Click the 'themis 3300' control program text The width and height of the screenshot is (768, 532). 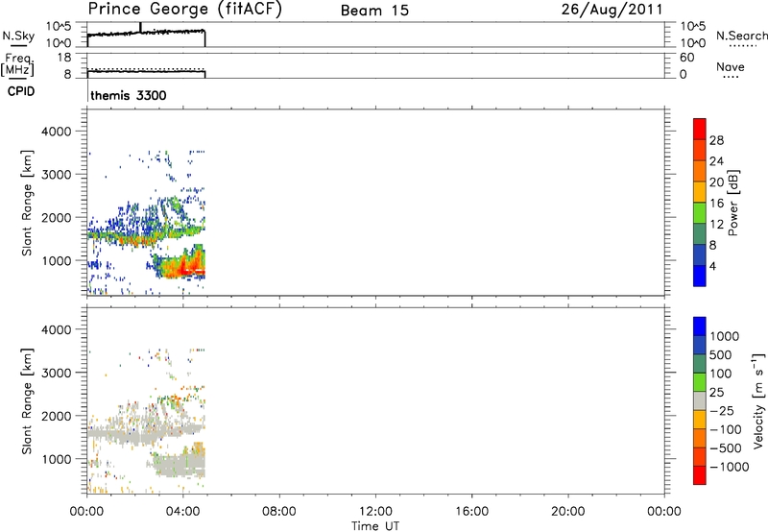[129, 95]
